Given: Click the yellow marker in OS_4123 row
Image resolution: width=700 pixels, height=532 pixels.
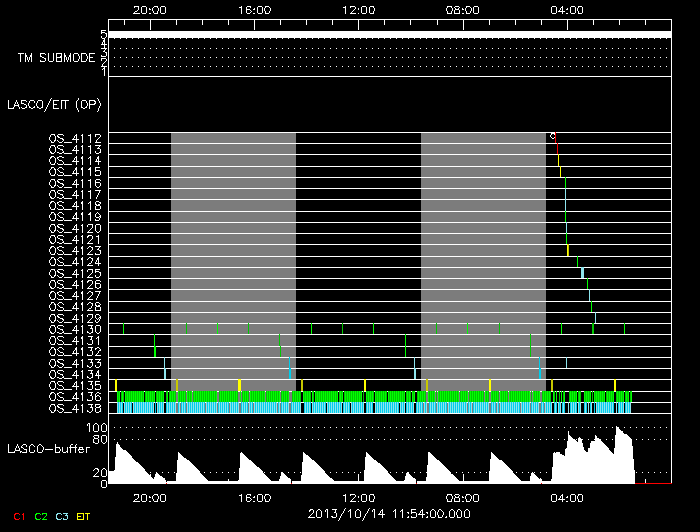Looking at the screenshot, I should (x=568, y=250).
